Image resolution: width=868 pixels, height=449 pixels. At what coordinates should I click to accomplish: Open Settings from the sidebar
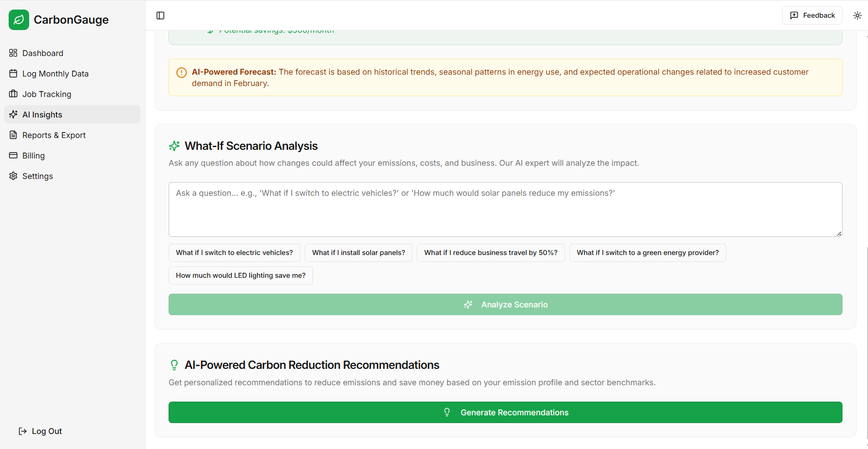coord(72,176)
